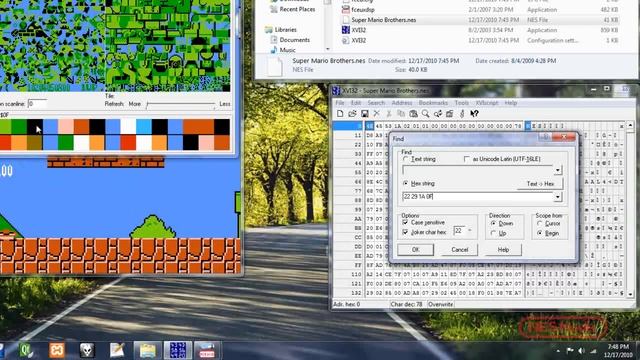Viewport: 640px width, 360px height.
Task: Open the Hex string history dropdown arrow
Action: [558, 197]
